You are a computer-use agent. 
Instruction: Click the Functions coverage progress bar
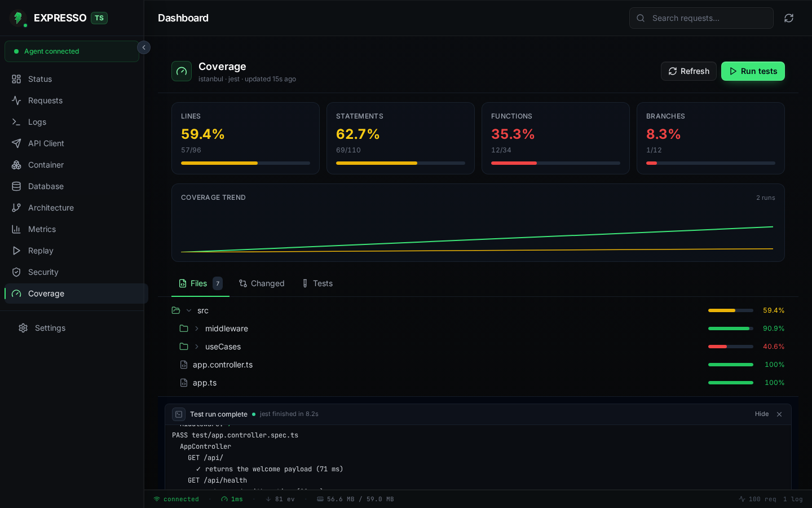pos(555,163)
